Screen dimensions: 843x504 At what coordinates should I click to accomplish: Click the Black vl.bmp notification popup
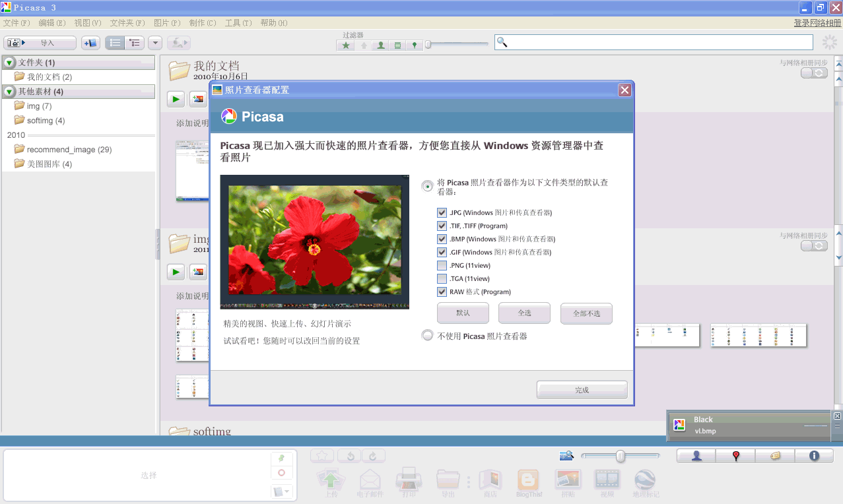tap(749, 425)
